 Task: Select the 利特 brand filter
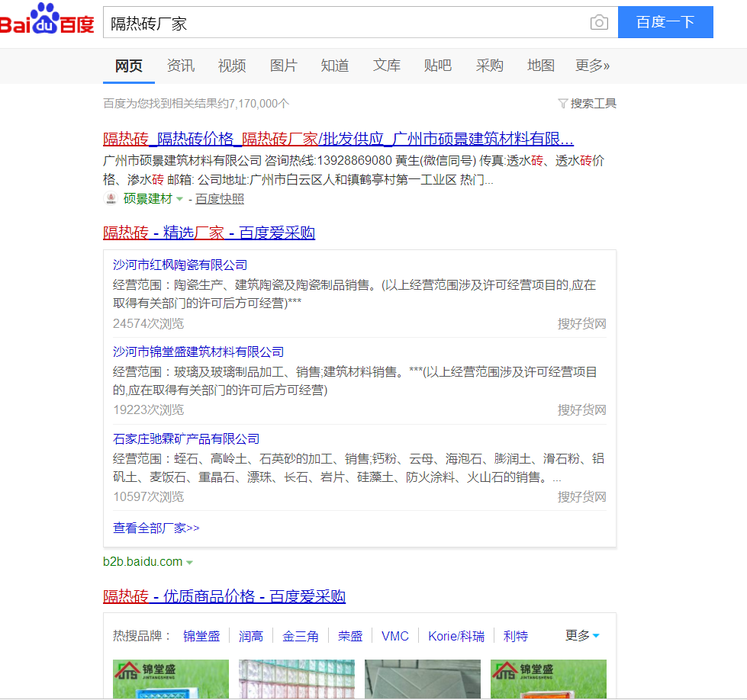(516, 636)
